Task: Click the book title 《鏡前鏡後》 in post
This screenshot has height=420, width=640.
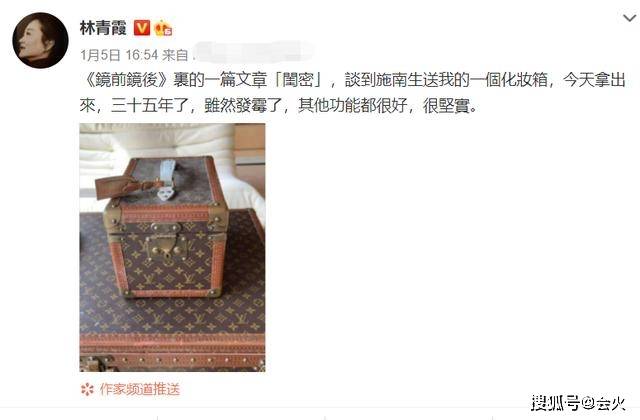Action: pos(126,80)
